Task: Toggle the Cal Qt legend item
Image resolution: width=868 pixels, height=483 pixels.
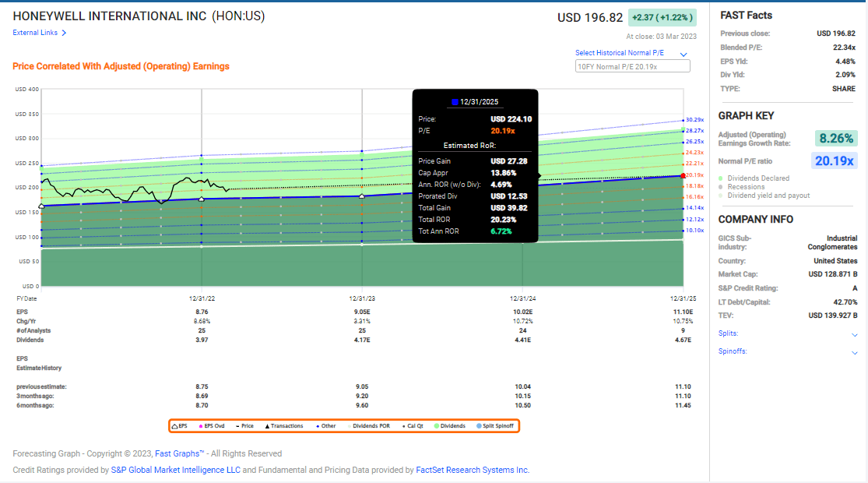Action: [x=413, y=426]
